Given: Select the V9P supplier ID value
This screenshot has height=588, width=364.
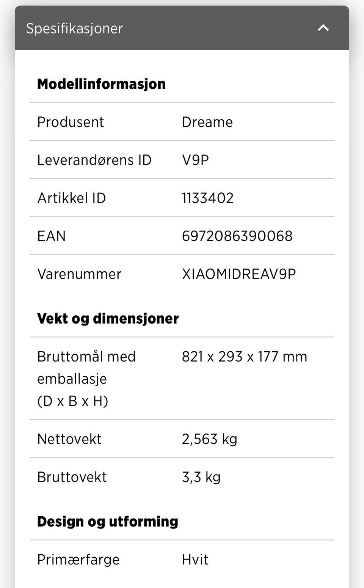Looking at the screenshot, I should 195,160.
